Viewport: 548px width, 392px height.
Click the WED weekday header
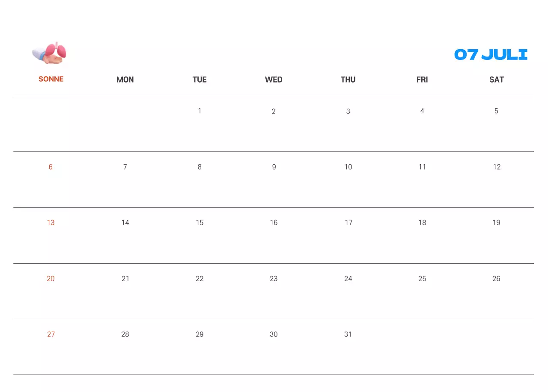coord(274,80)
